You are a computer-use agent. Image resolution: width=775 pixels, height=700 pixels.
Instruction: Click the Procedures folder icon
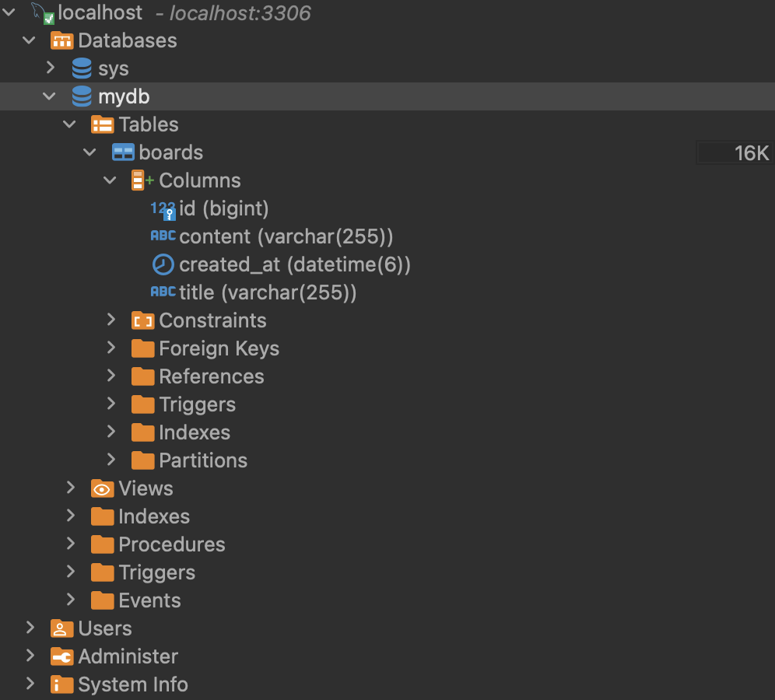click(102, 544)
